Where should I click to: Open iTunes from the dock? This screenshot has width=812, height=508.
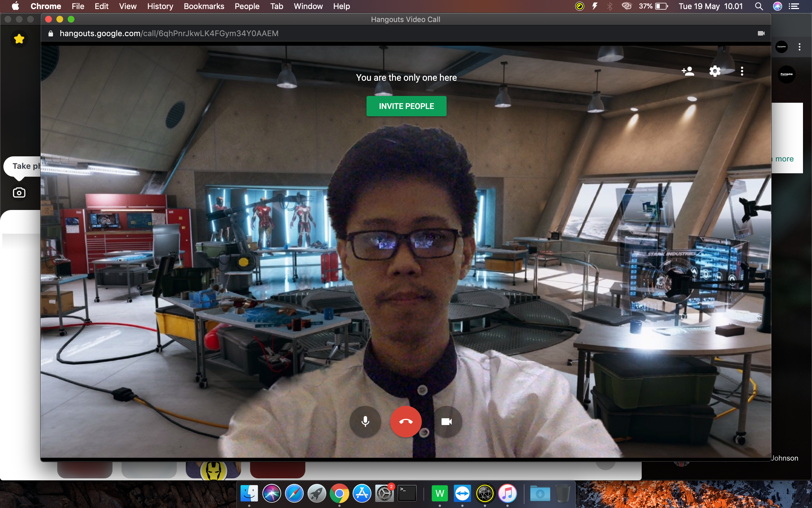pyautogui.click(x=507, y=493)
